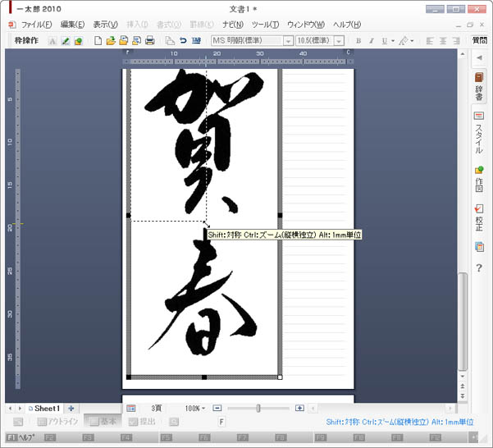Click the new document icon
Viewport: 493px width, 448px height.
98,40
